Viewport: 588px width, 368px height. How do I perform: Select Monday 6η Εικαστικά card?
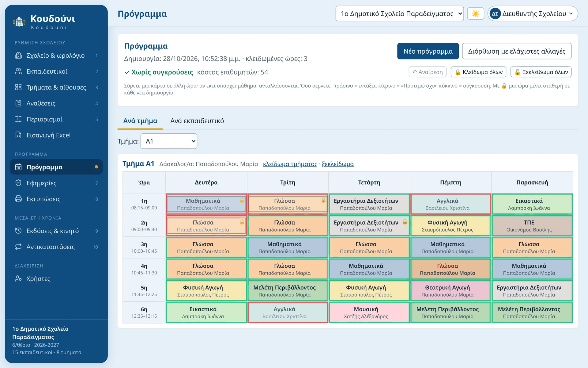pos(206,312)
